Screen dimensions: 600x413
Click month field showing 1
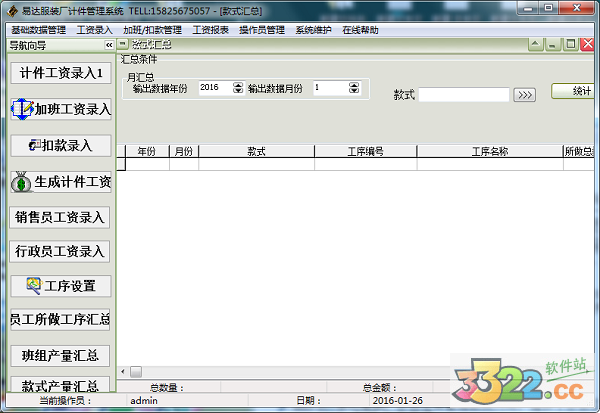[x=331, y=88]
